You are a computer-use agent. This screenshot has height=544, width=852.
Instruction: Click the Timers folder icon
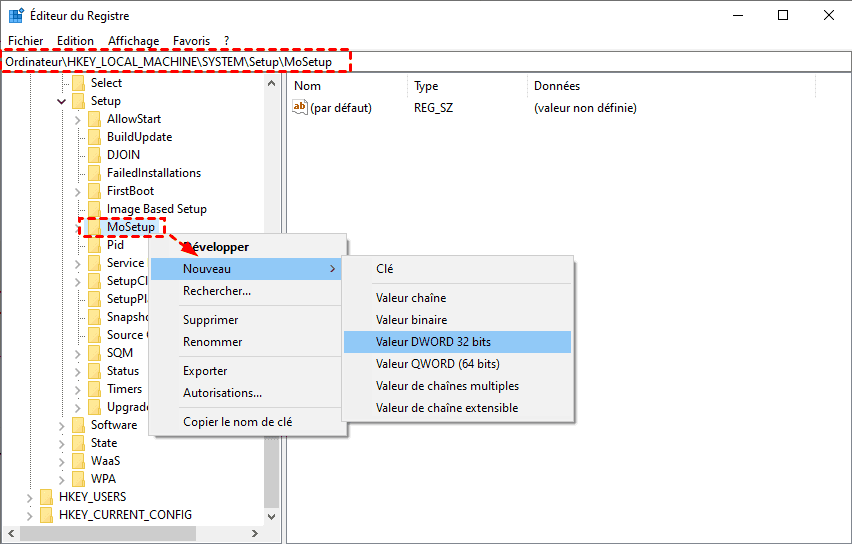pos(95,389)
